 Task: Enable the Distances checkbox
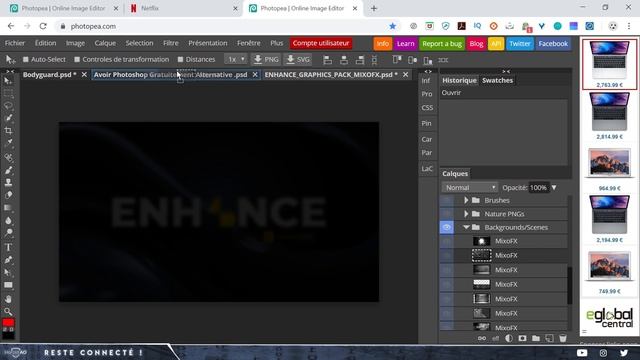pyautogui.click(x=180, y=60)
